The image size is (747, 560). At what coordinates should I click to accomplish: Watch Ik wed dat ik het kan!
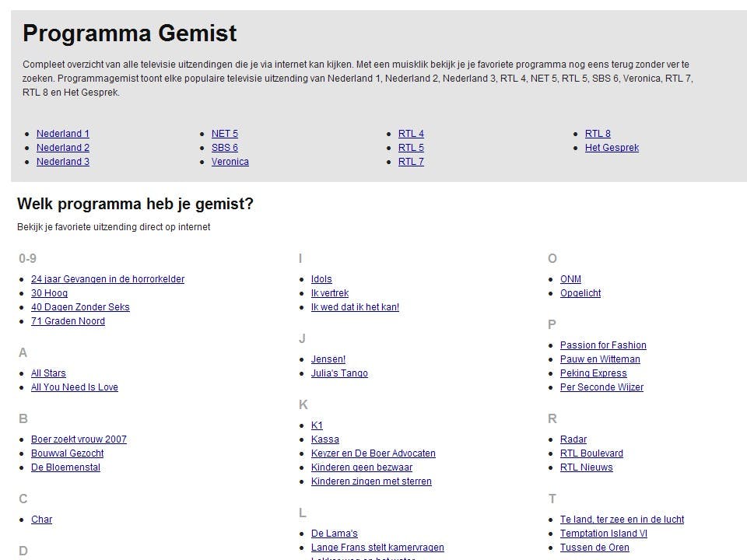click(355, 307)
